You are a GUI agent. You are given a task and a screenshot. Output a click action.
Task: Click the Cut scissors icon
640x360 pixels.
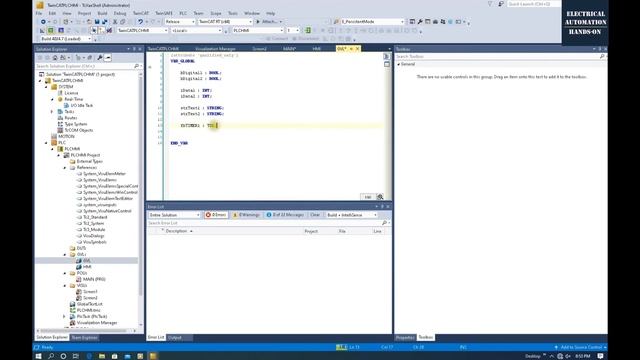tap(115, 22)
